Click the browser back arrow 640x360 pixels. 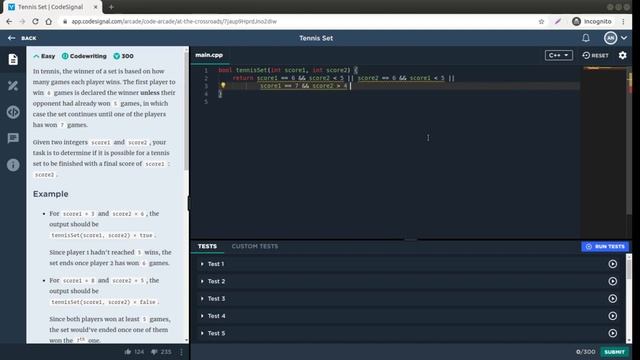tap(9, 22)
